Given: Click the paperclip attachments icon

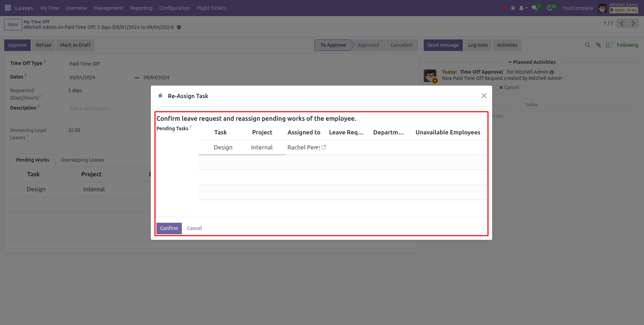Looking at the screenshot, I should (598, 45).
